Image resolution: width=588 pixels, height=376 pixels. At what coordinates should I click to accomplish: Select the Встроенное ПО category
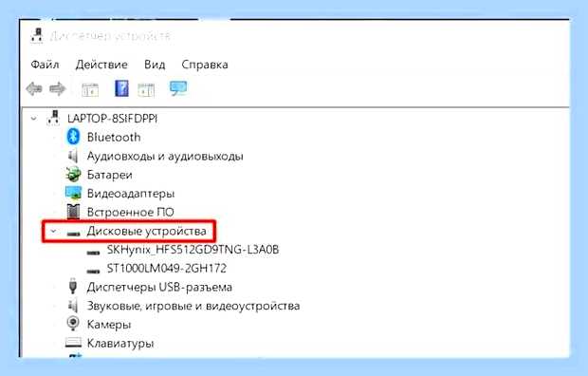point(131,213)
